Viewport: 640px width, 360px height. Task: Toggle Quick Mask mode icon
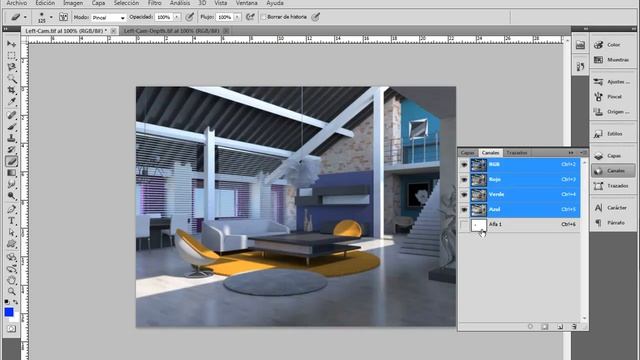11,329
